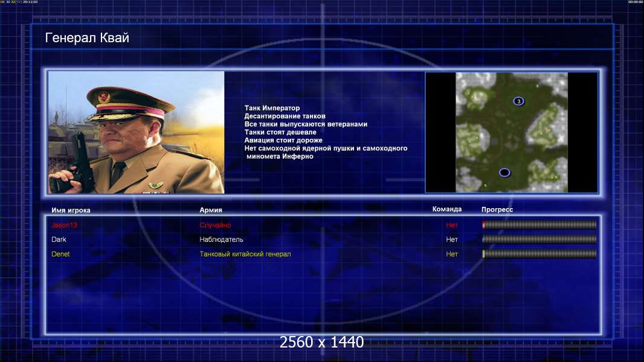Click team value 'Нет' in Denet row
Viewport: 644px width, 362px height.
452,254
